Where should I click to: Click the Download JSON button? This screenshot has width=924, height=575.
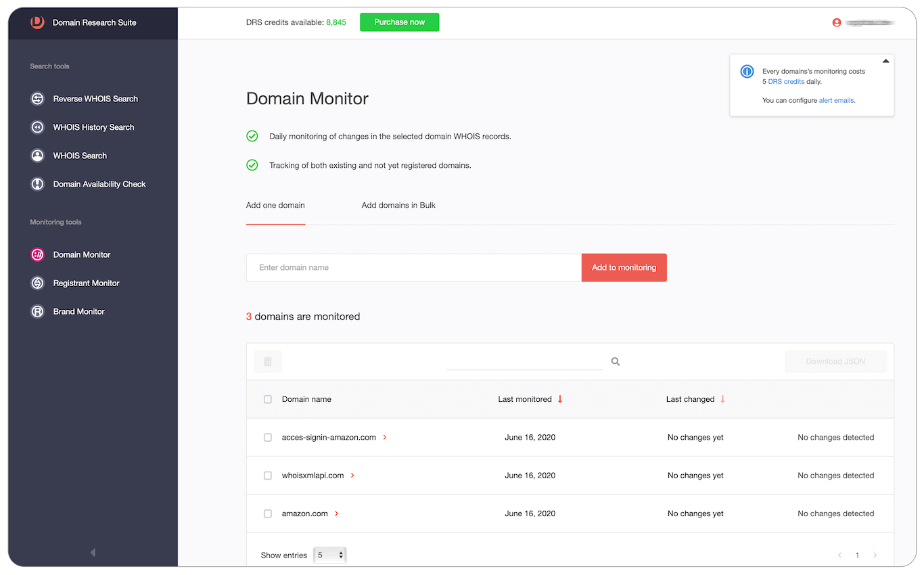(835, 361)
